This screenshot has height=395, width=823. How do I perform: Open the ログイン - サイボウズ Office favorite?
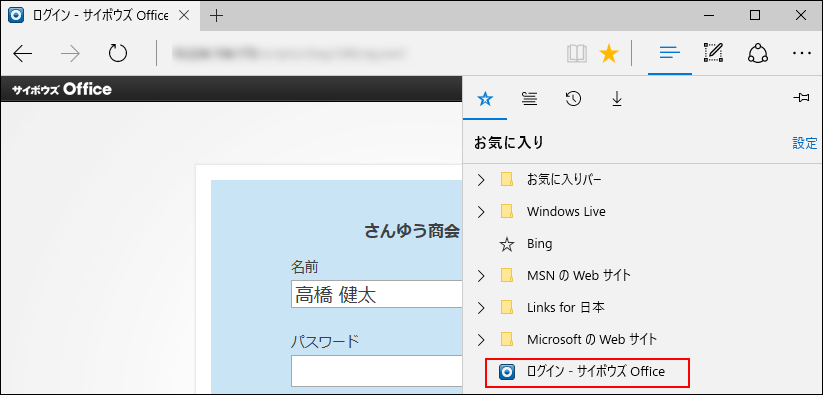(x=587, y=372)
